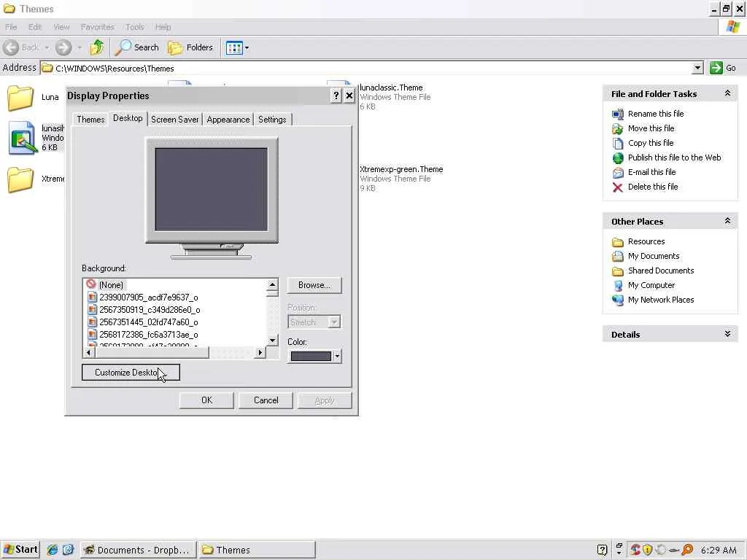This screenshot has height=560, width=747.
Task: Switch to the Screen Saver tab
Action: point(175,120)
